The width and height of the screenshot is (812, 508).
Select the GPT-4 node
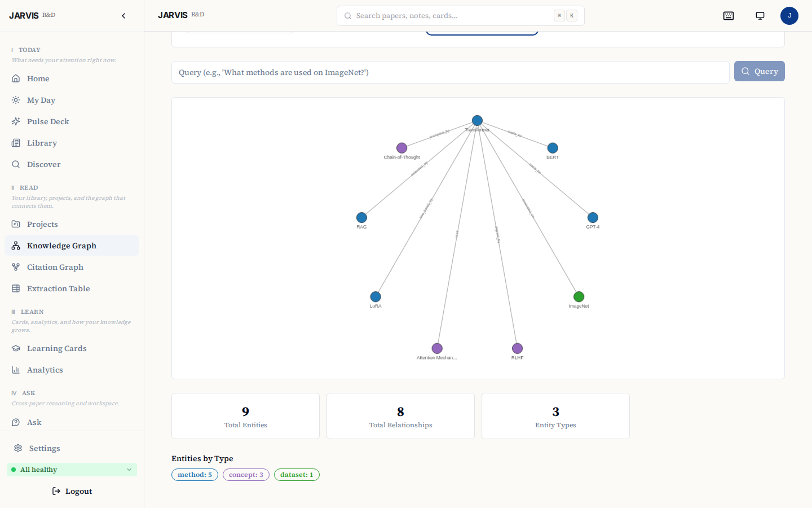(593, 217)
